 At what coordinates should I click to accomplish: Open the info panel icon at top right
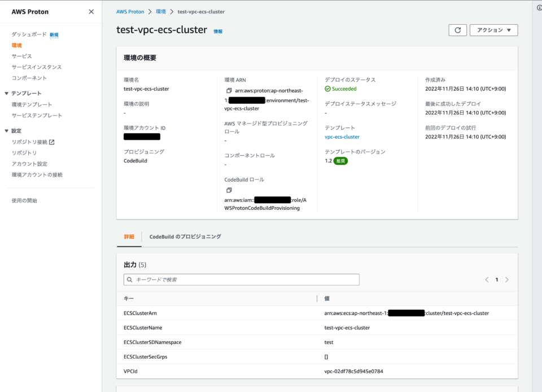[x=539, y=7]
